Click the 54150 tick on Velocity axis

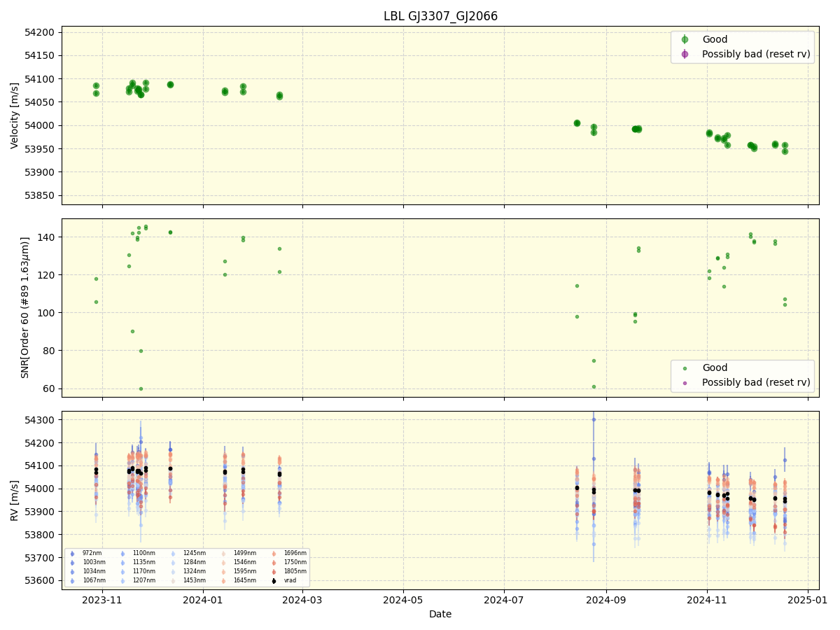[41, 55]
